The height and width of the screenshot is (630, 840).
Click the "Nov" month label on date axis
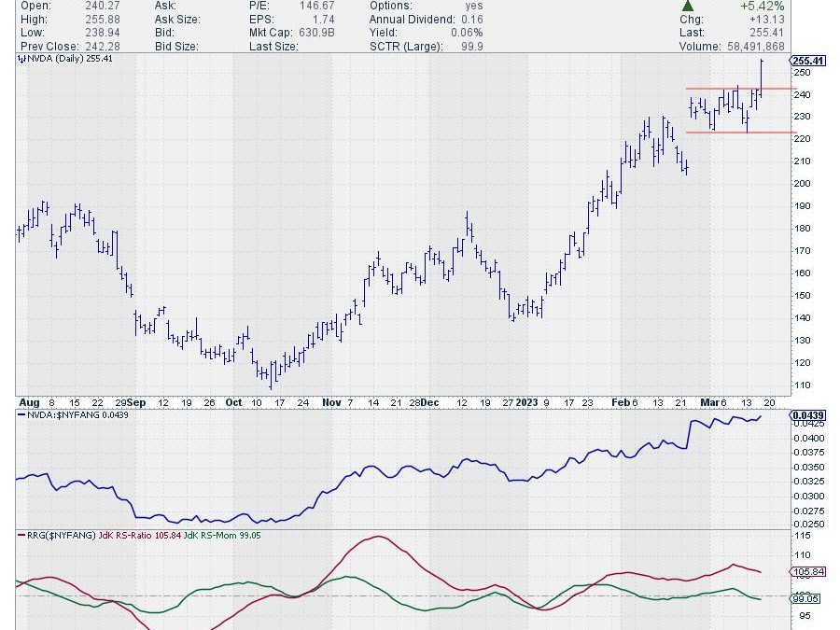pyautogui.click(x=331, y=402)
